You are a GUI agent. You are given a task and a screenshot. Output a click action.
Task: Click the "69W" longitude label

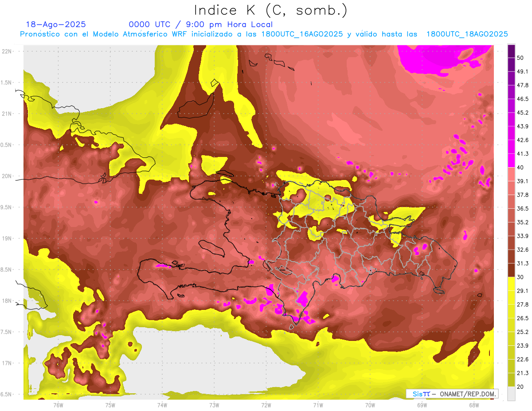[x=422, y=405]
